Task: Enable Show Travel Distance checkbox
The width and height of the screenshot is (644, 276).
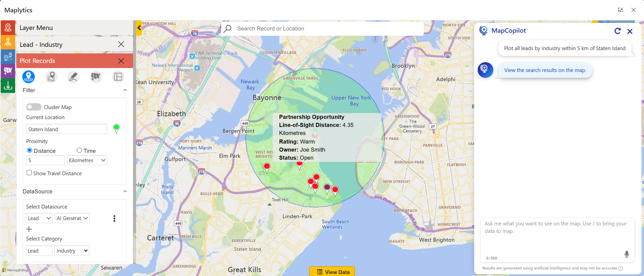Action: click(x=29, y=173)
